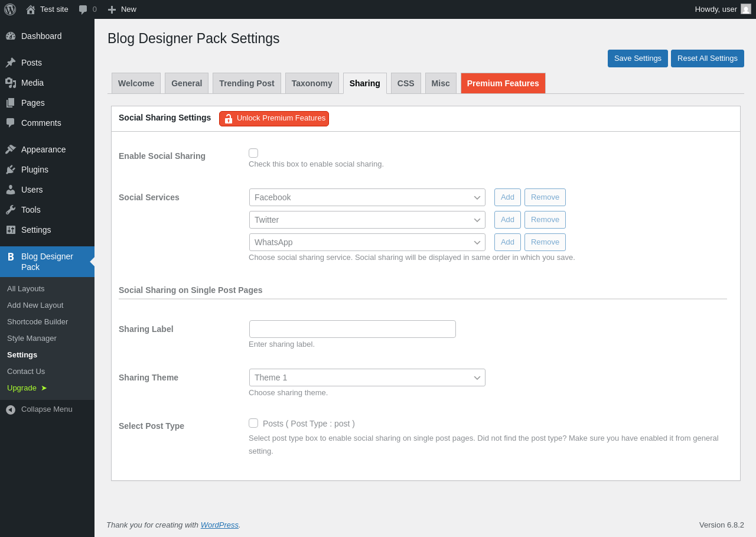Viewport: 756px width, 537px height.
Task: Click the padlock icon on Unlock Premium
Action: point(229,119)
